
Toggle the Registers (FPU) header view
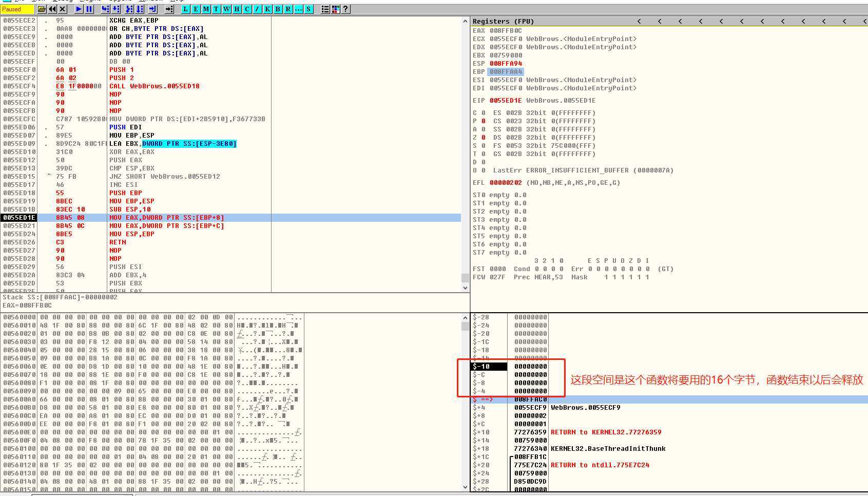click(x=503, y=21)
